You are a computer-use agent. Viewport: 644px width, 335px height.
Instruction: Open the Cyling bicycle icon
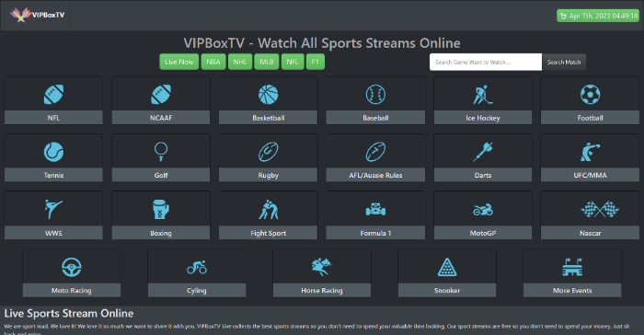click(x=197, y=267)
